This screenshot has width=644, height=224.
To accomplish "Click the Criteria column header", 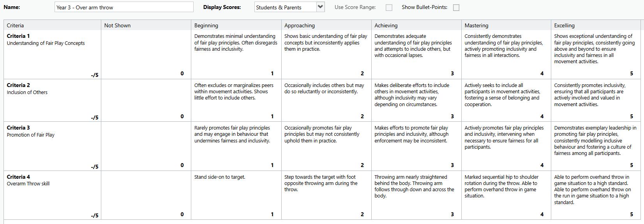I will 52,25.
